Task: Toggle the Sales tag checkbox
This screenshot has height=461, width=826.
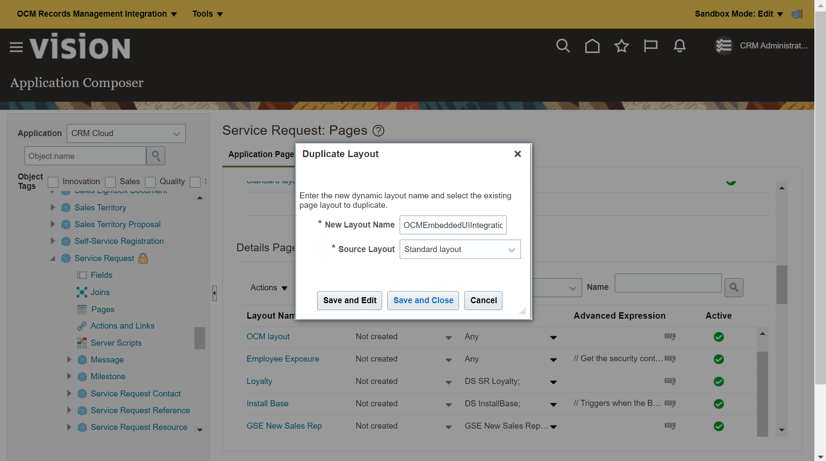Action: point(110,182)
